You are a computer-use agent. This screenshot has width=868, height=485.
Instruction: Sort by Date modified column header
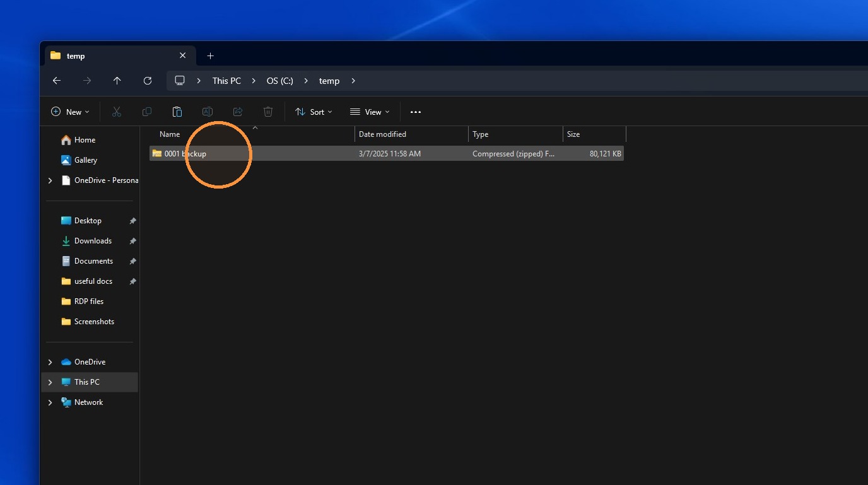click(412, 134)
